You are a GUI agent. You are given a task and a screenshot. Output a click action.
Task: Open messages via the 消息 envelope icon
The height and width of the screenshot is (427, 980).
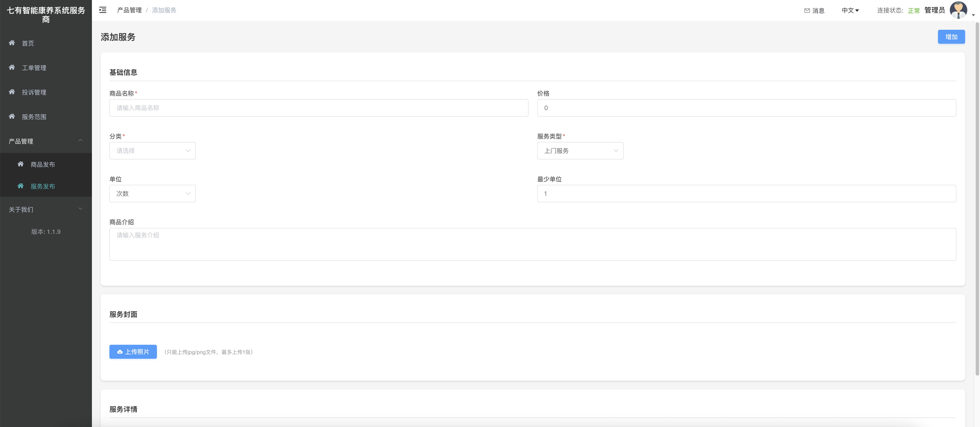807,11
